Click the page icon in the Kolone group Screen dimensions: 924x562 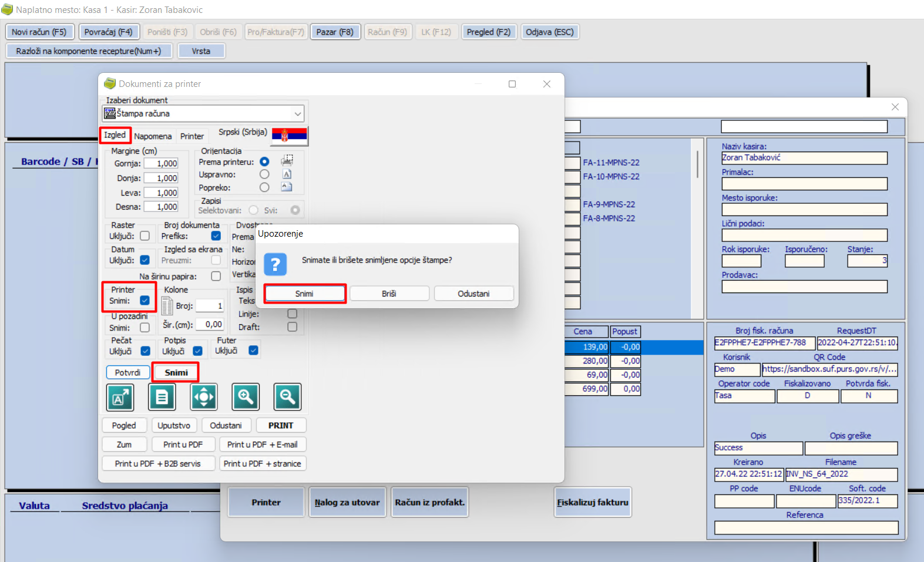pyautogui.click(x=167, y=307)
